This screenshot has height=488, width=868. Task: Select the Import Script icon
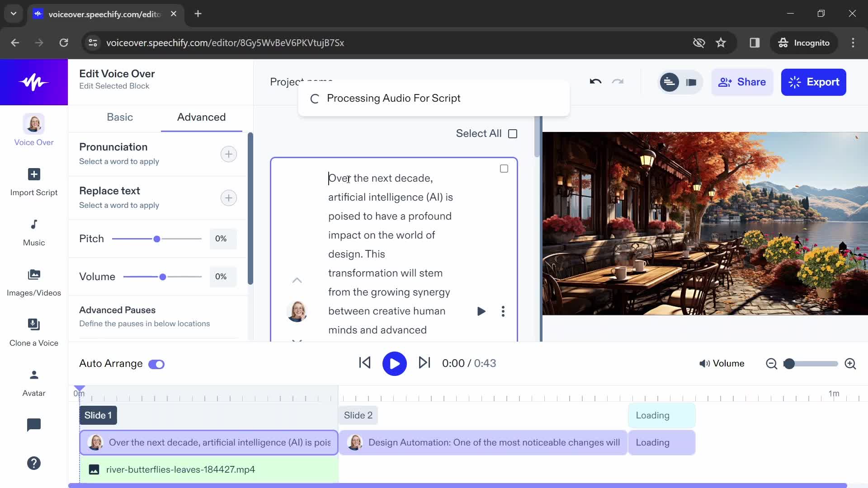pyautogui.click(x=33, y=174)
